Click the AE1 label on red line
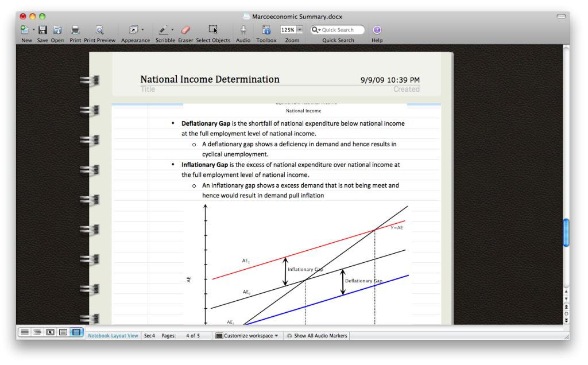Image resolution: width=588 pixels, height=365 pixels. [x=246, y=261]
